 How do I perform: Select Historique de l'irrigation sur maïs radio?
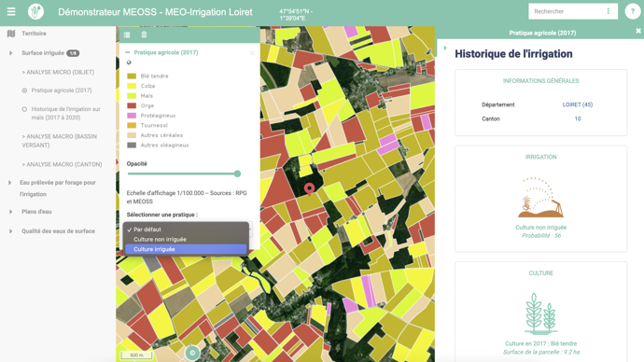point(24,109)
